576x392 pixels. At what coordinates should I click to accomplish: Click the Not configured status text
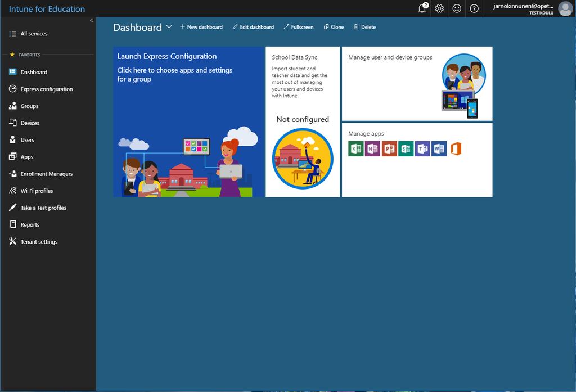[303, 119]
